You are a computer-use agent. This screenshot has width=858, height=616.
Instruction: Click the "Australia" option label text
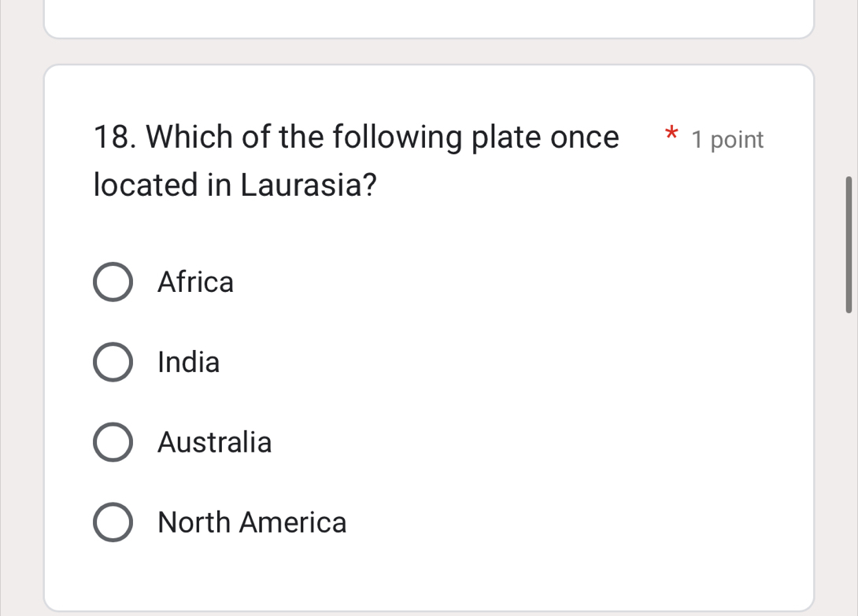click(214, 443)
